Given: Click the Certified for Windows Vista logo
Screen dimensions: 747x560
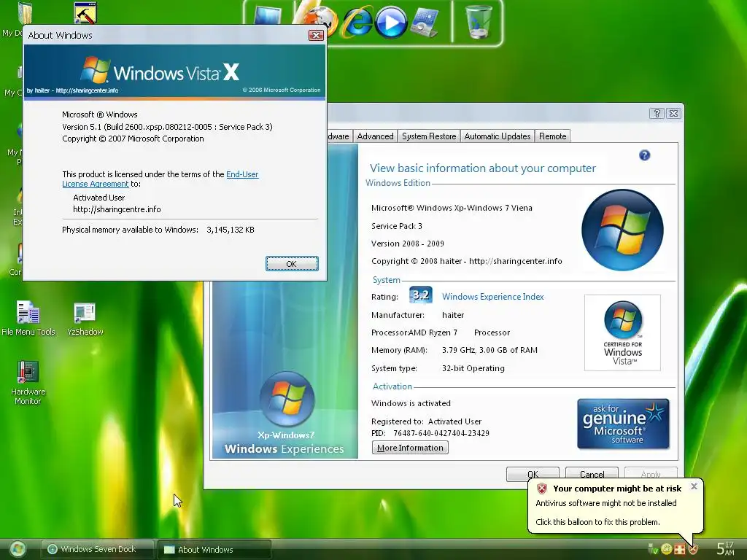Looking at the screenshot, I should pyautogui.click(x=623, y=332).
